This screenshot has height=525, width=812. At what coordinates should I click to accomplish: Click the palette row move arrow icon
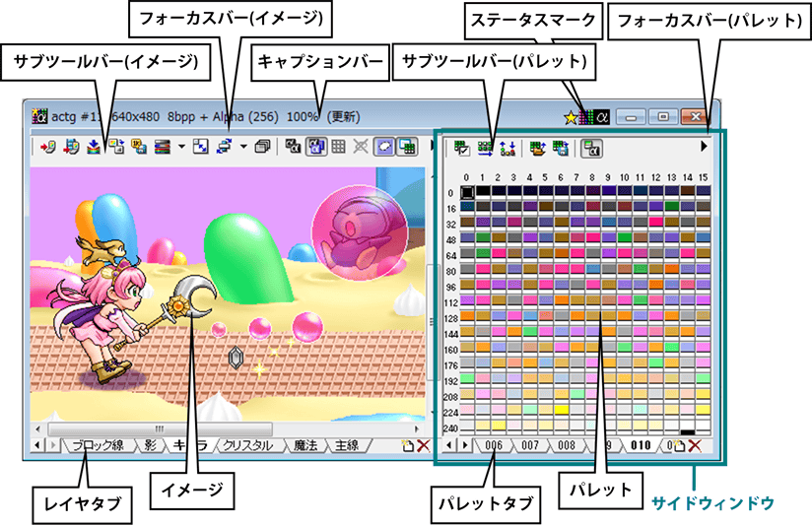pyautogui.click(x=485, y=149)
